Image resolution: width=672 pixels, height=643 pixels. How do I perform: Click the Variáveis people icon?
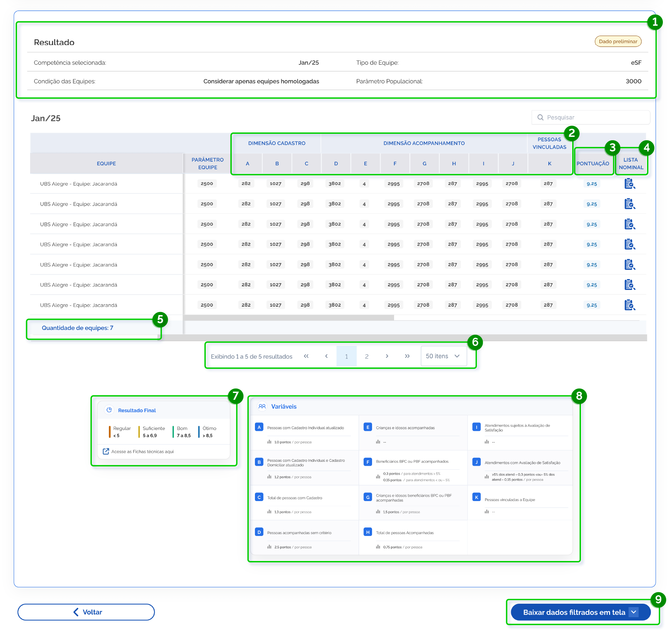262,406
